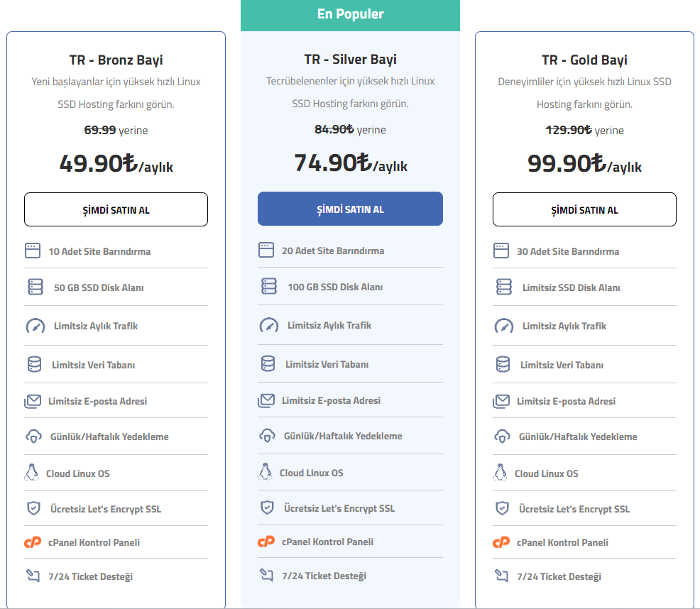This screenshot has width=700, height=609.
Task: Click Limitsiz SSD Disk Alanı feature text
Action: [571, 287]
